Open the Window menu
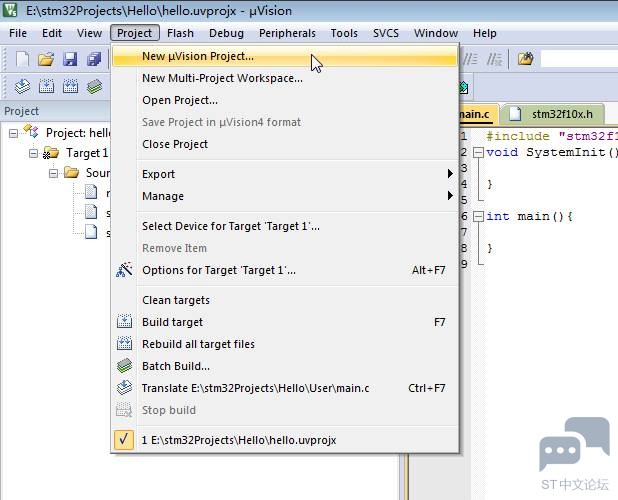The height and width of the screenshot is (500, 618). pos(436,33)
